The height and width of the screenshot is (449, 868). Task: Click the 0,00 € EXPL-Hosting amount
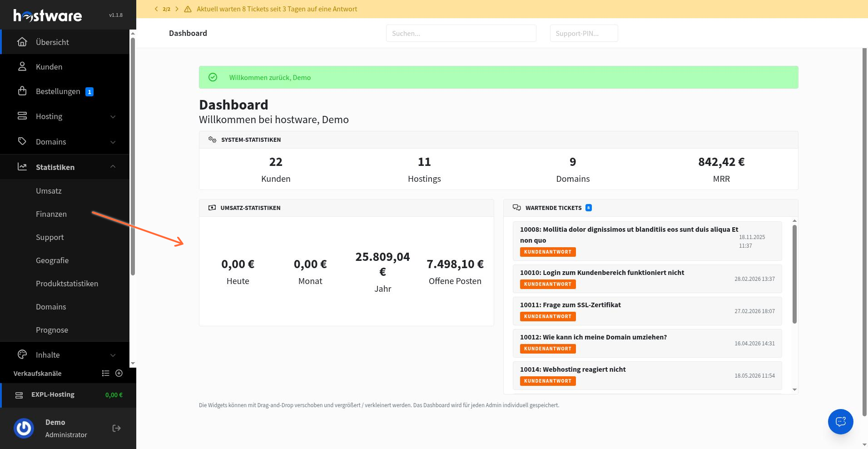pos(114,395)
